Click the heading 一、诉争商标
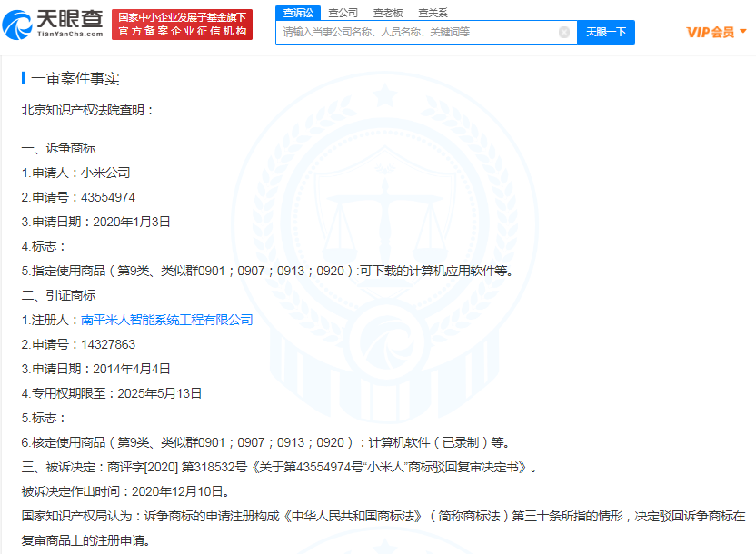This screenshot has height=554, width=756. [x=58, y=148]
